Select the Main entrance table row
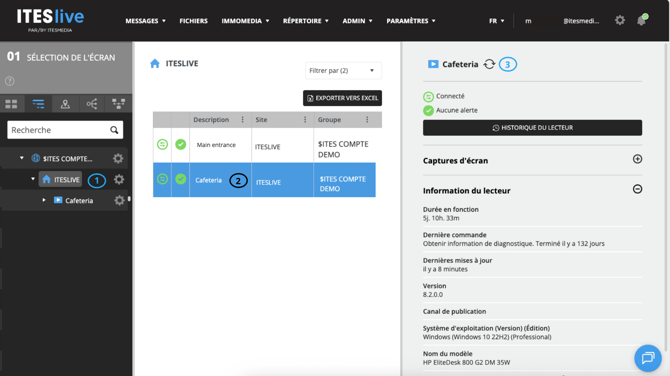 click(264, 145)
